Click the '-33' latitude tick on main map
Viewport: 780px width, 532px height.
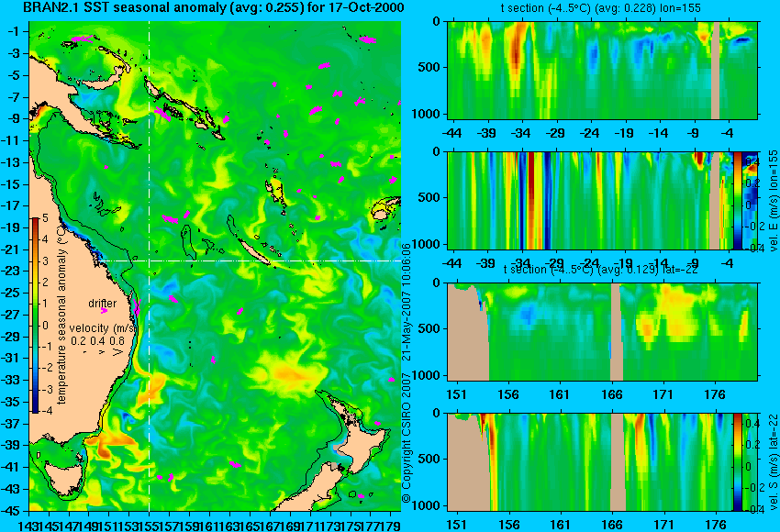[x=12, y=380]
